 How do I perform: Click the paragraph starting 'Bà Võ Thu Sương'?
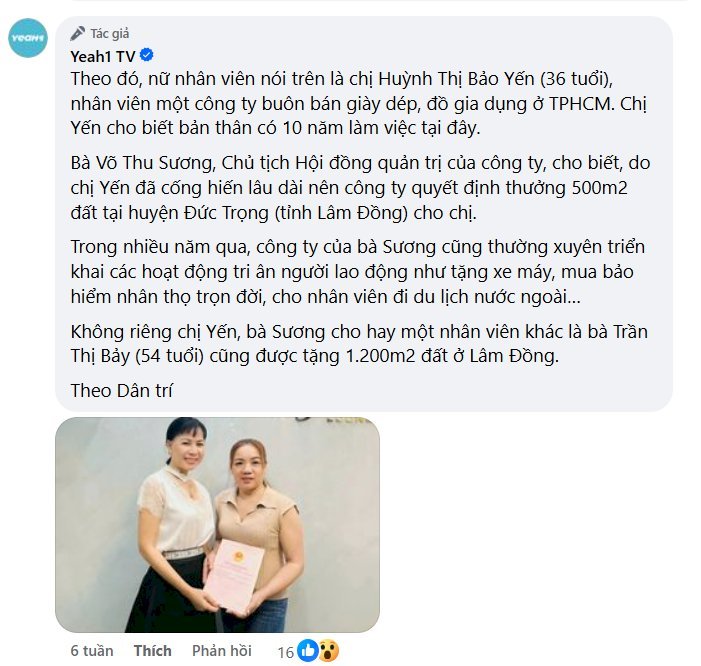click(360, 188)
